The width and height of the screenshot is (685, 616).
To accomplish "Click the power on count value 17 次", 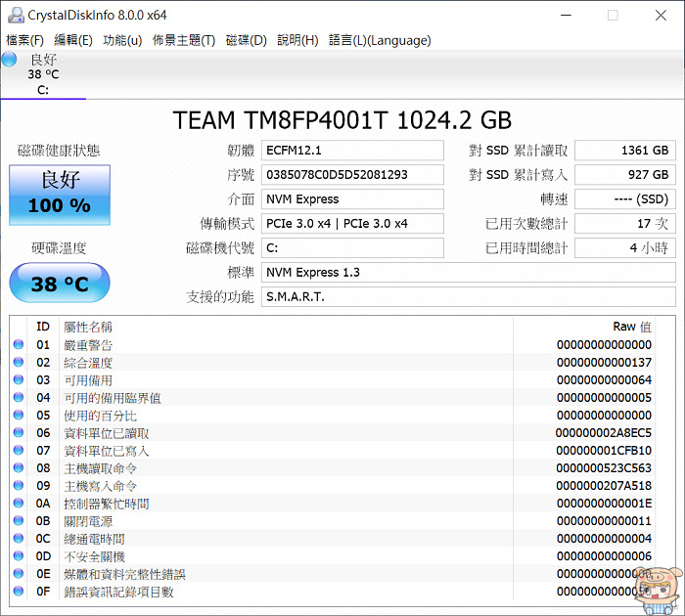I will tap(625, 224).
